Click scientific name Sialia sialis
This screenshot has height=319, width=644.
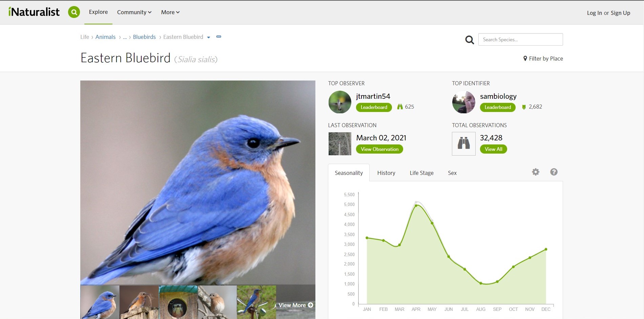(x=196, y=60)
